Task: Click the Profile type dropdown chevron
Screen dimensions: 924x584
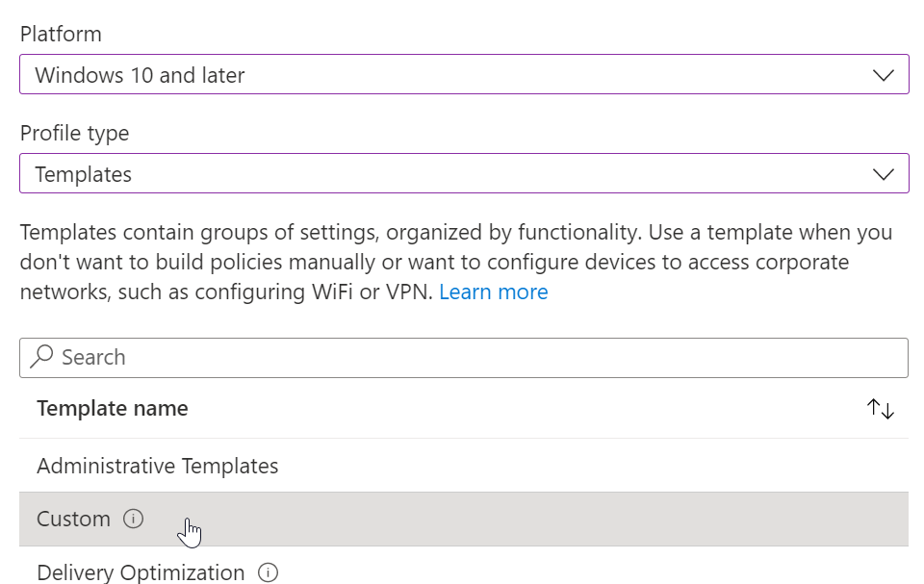Action: tap(882, 174)
